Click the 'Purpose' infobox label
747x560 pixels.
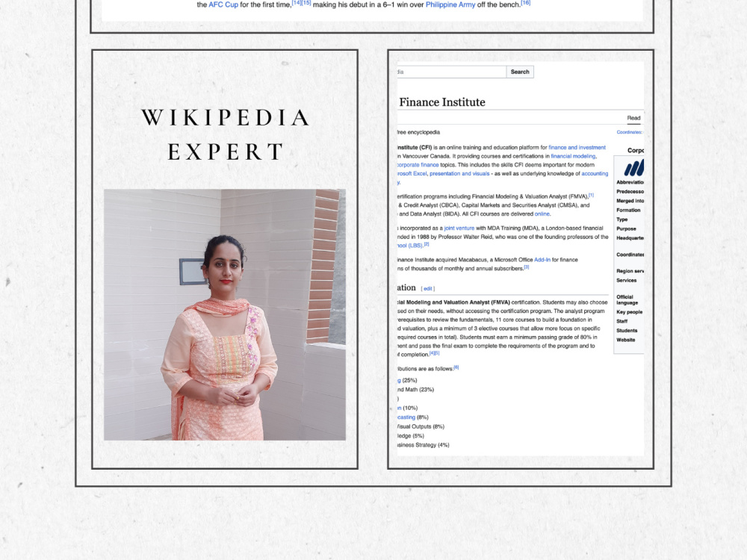tap(627, 229)
